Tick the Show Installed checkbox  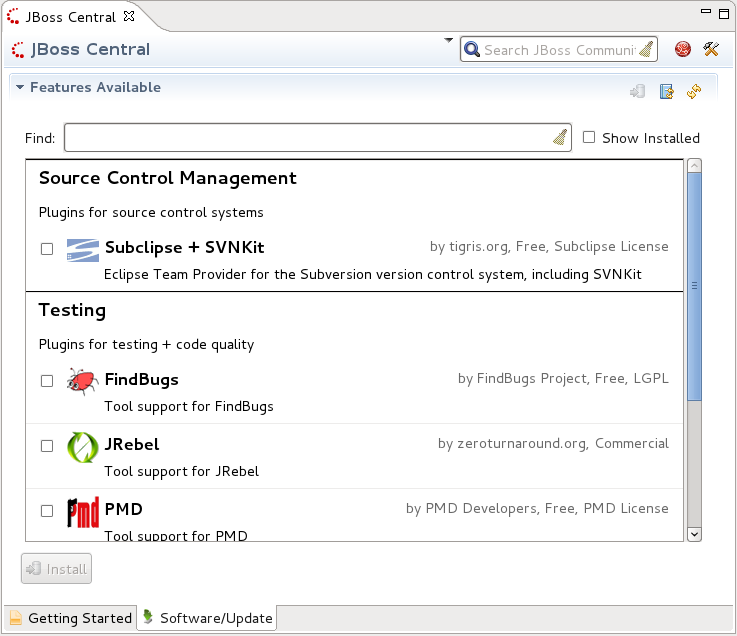[589, 137]
